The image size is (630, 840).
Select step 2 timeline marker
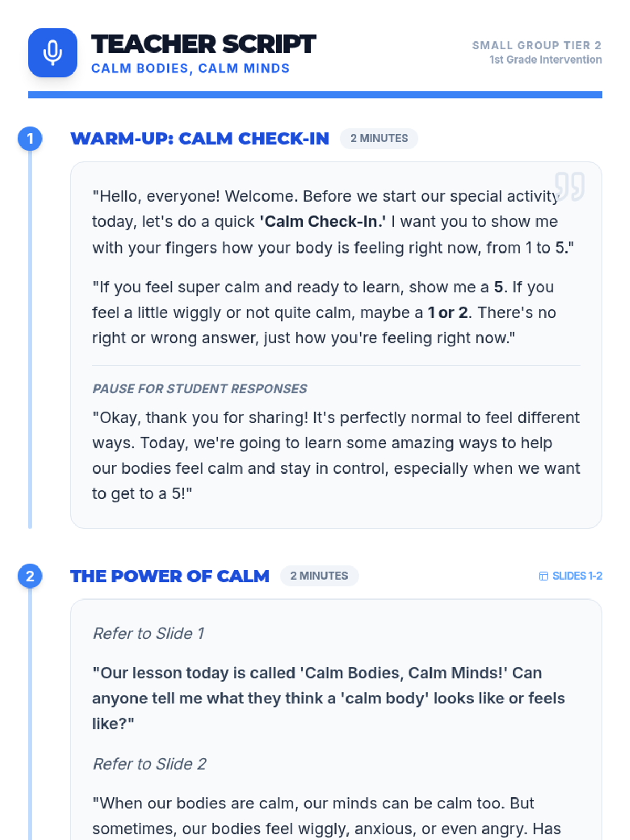[x=30, y=576]
